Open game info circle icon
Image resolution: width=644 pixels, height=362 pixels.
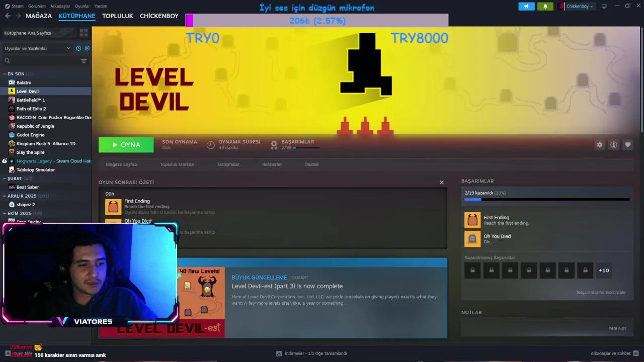click(x=614, y=145)
